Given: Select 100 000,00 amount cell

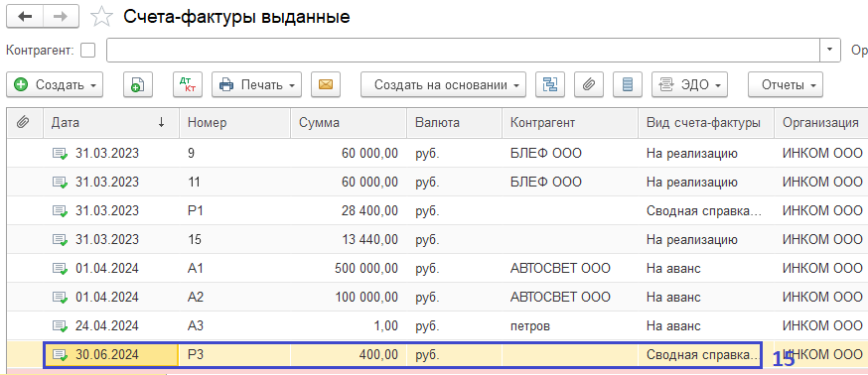Looking at the screenshot, I should 349,298.
